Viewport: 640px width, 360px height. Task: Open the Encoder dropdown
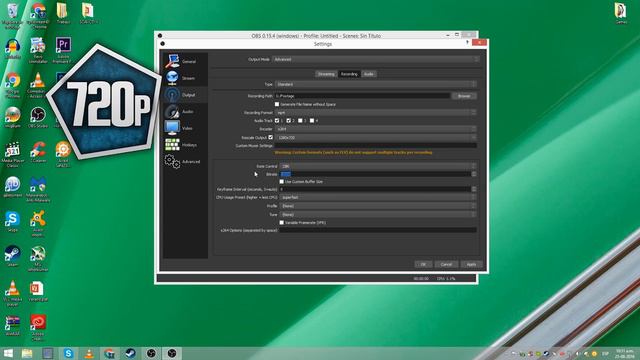click(x=376, y=129)
